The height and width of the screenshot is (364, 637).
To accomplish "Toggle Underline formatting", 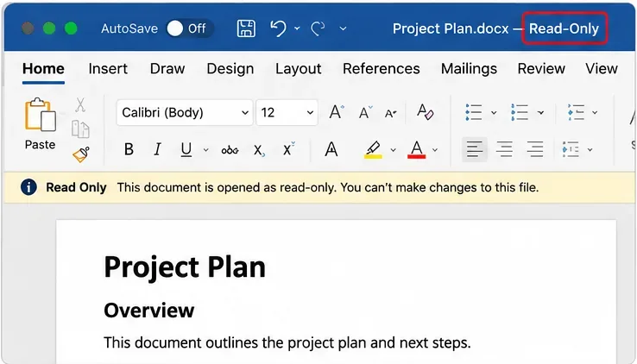I will [x=186, y=150].
